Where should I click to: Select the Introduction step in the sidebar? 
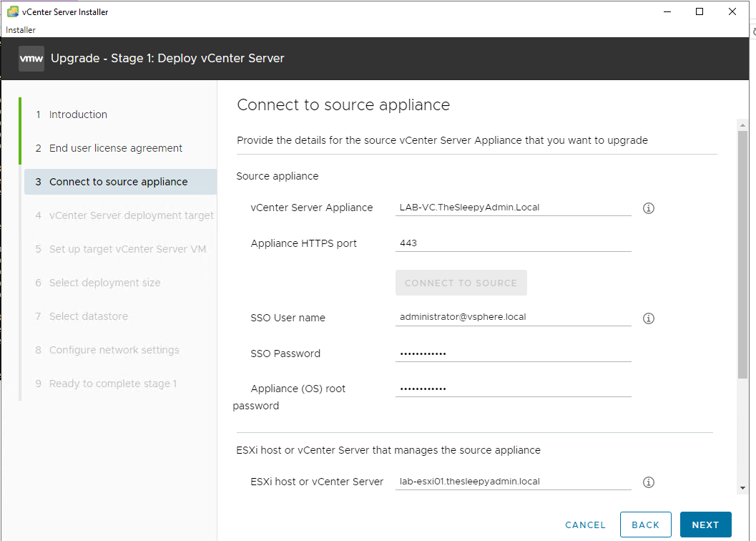tap(78, 114)
